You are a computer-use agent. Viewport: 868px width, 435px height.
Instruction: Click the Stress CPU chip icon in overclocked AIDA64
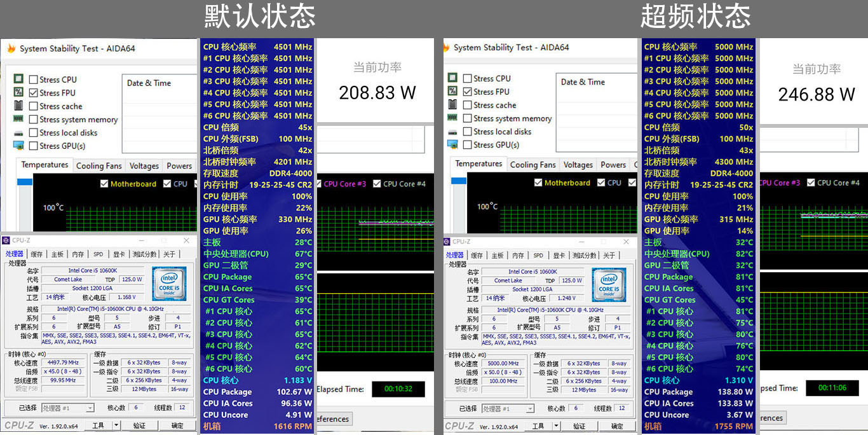tap(452, 78)
